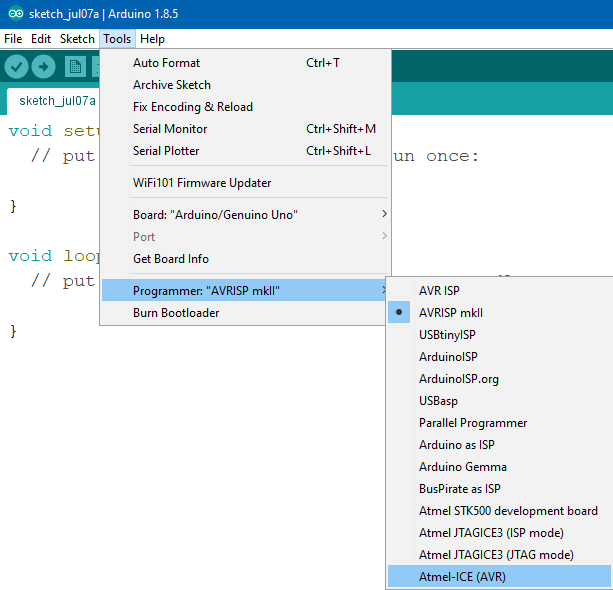Choose Atmel JTAGICE3 (ISP mode)
Image resolution: width=613 pixels, height=590 pixels.
[500, 533]
